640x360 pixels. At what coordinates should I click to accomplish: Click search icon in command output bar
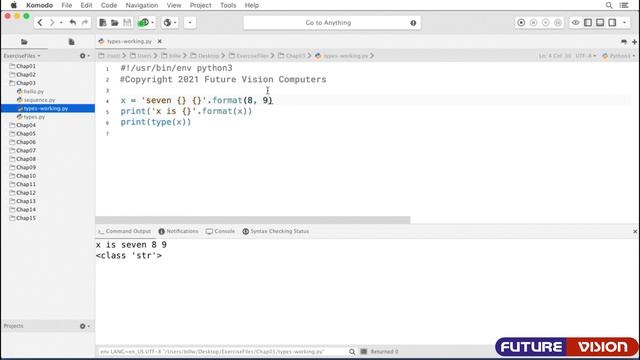pos(352,351)
